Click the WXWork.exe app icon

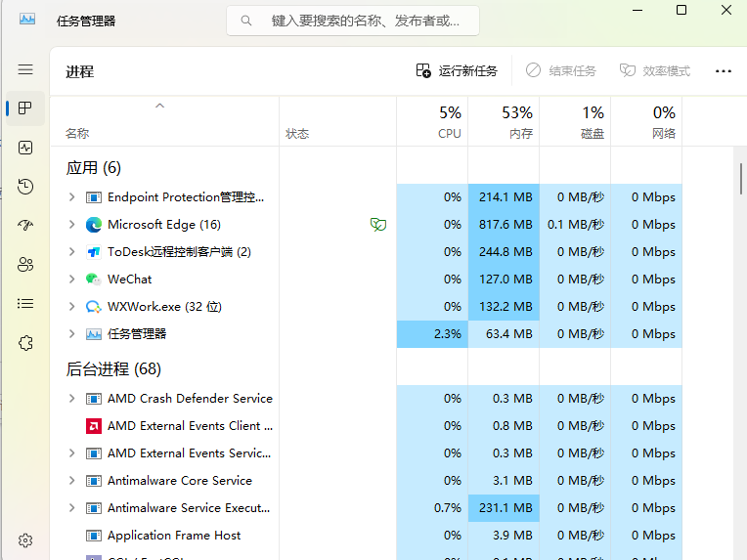coord(94,307)
